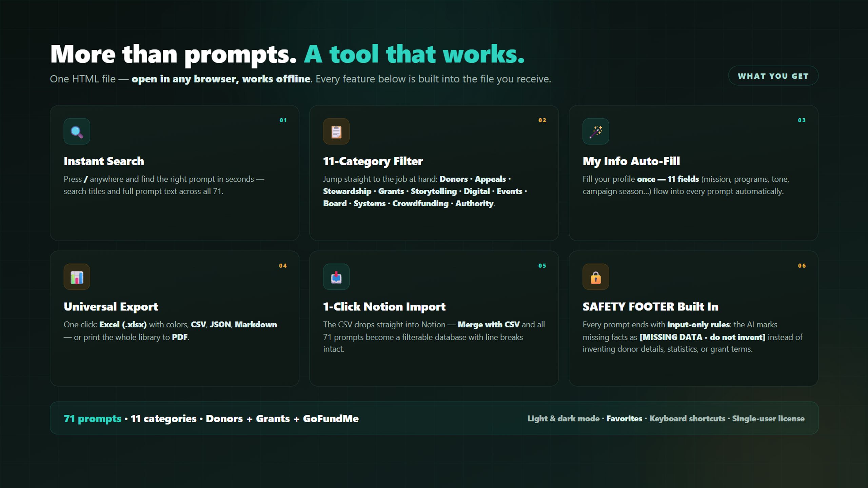The height and width of the screenshot is (488, 868).
Task: Click 'Keyboard shortcuts' text
Action: [x=687, y=419]
